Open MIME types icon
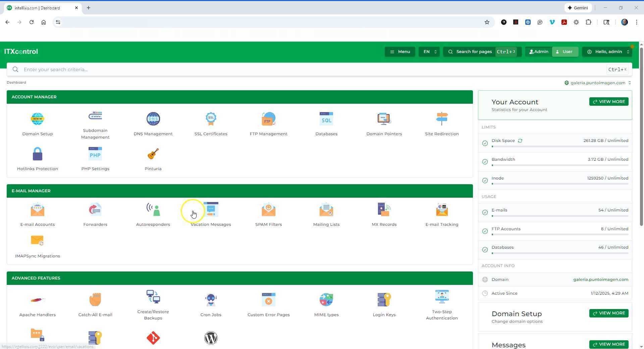The width and height of the screenshot is (644, 349). point(326,300)
